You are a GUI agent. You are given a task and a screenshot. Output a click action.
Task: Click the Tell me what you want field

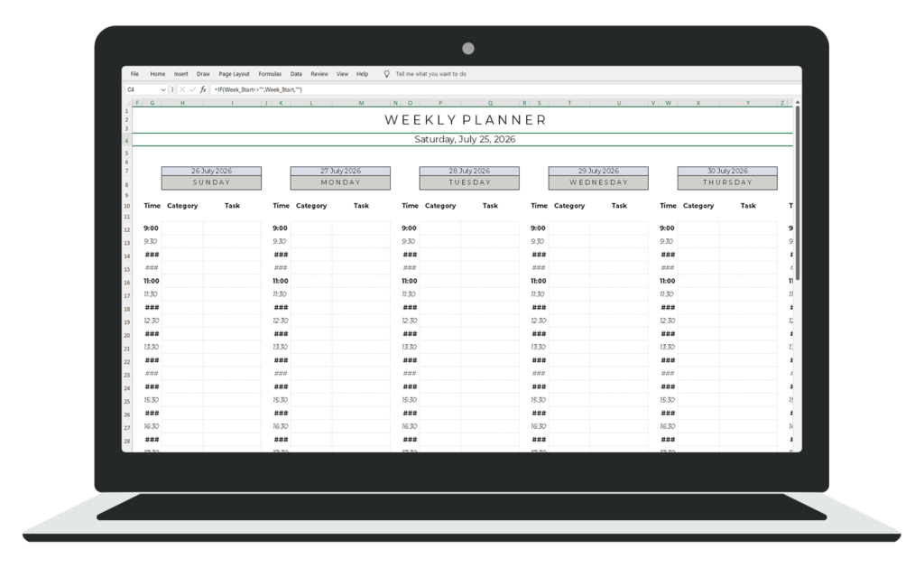(x=430, y=74)
